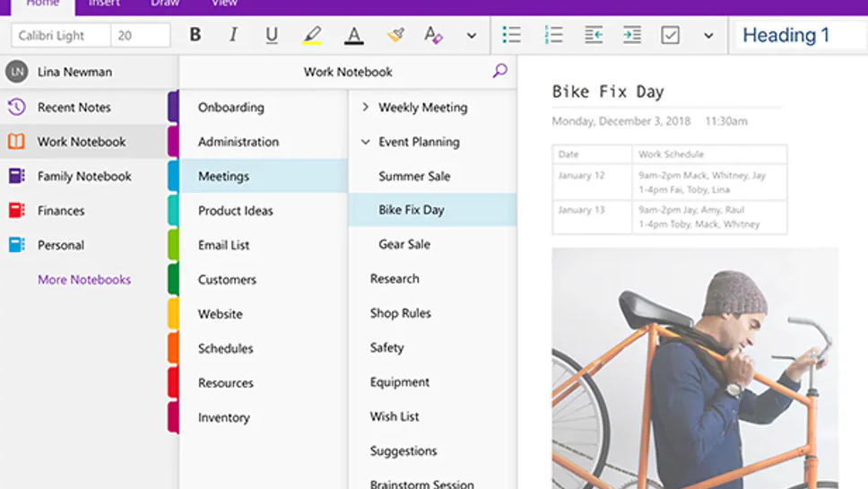This screenshot has width=868, height=489.
Task: Decrease the paragraph indent
Action: pyautogui.click(x=593, y=35)
